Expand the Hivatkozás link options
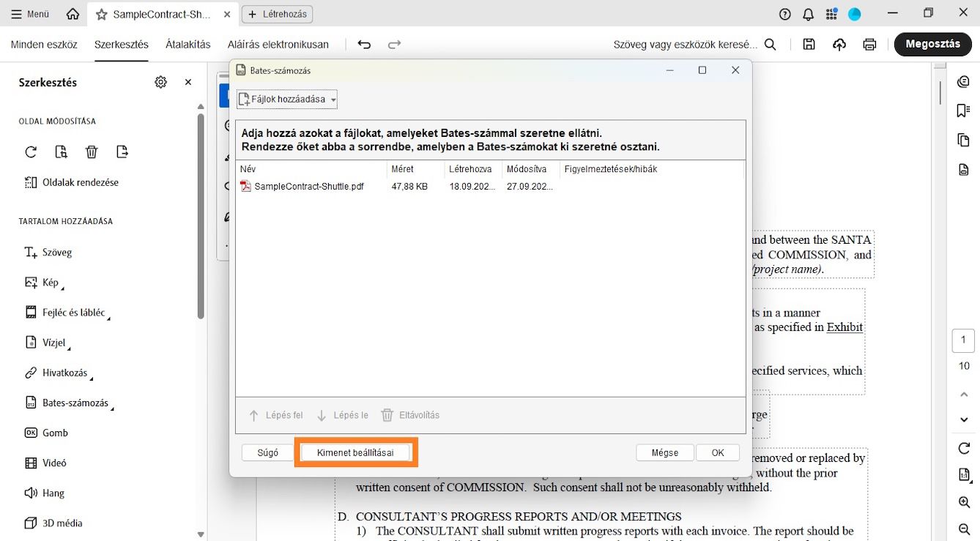The width and height of the screenshot is (980, 541). [x=59, y=373]
